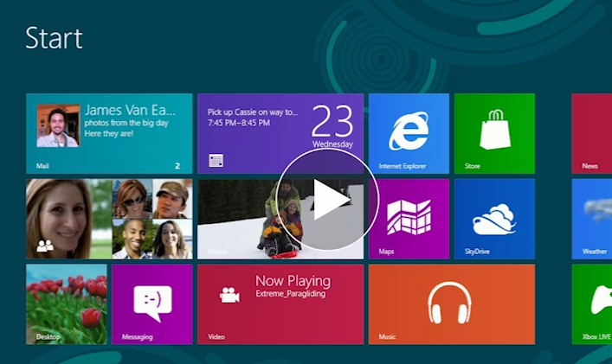The height and width of the screenshot is (364, 612).
Task: Open the Desktop tile with tulips
Action: coord(67,304)
